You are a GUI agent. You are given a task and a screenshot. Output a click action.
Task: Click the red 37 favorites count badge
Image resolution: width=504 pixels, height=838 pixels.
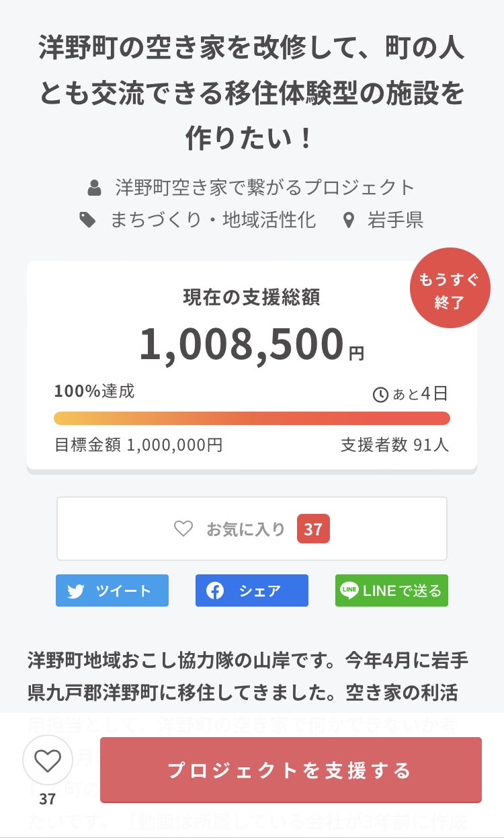click(313, 529)
